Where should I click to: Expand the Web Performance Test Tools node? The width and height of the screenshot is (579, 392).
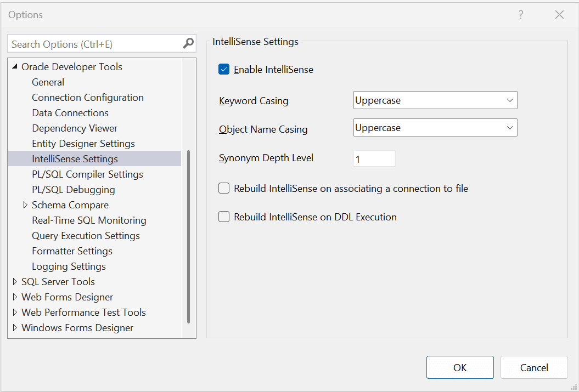pos(15,312)
